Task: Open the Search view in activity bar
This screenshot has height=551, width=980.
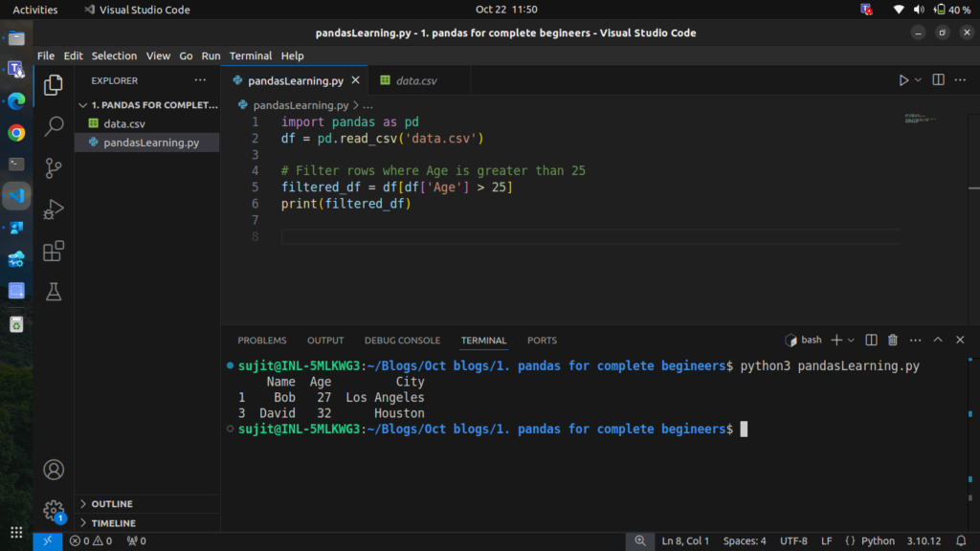Action: 54,125
